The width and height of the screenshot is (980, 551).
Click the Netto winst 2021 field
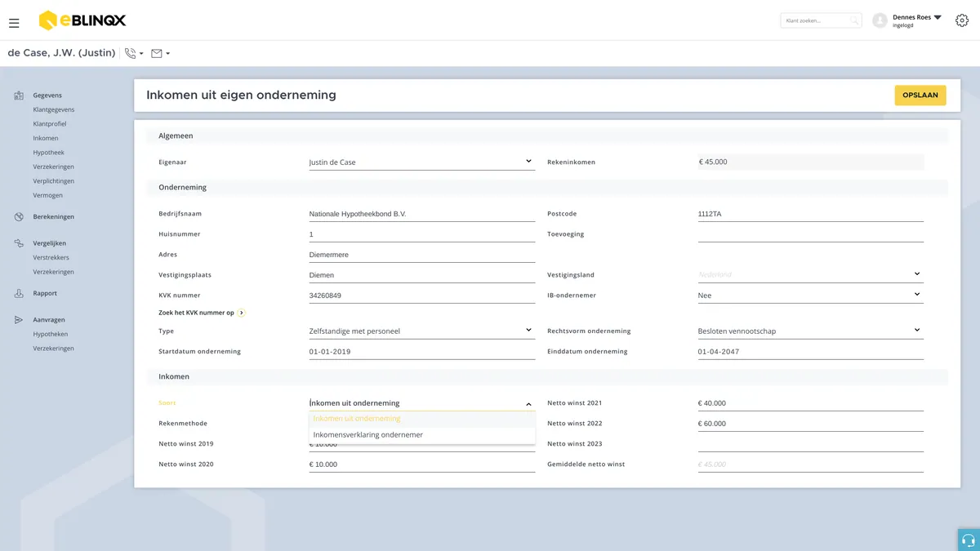pyautogui.click(x=811, y=403)
